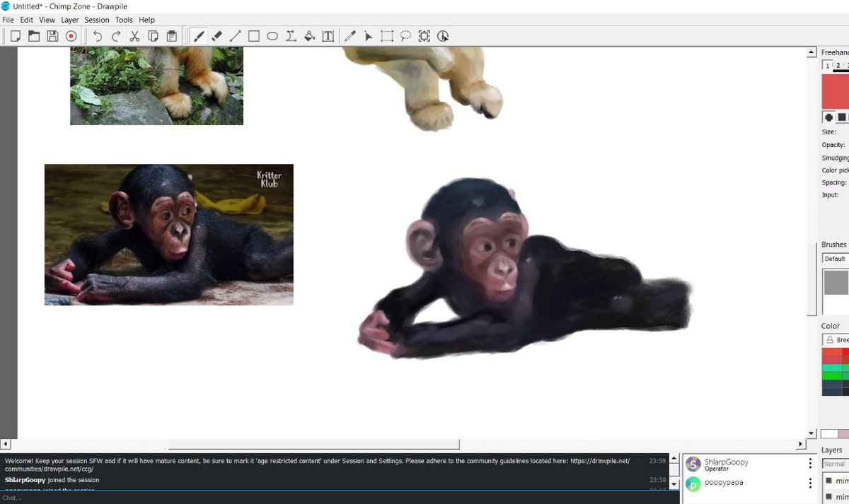
Task: Pick the top-left red palette swatch
Action: 831,352
